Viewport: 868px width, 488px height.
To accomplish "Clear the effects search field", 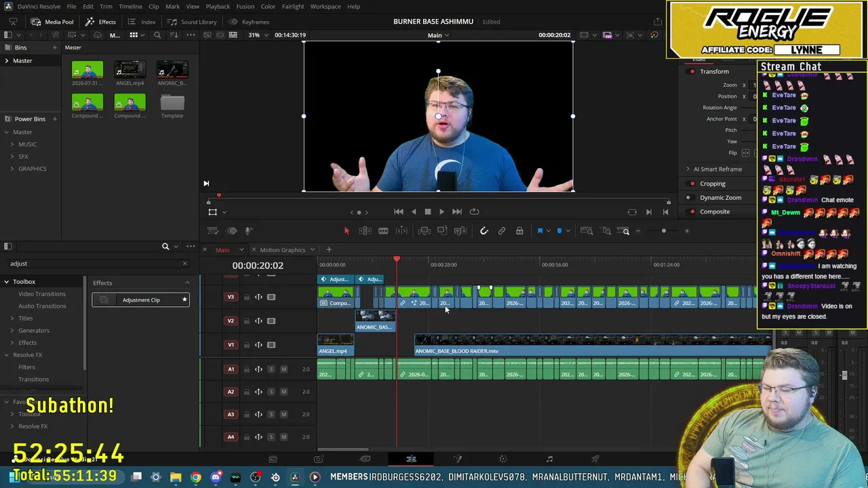I will (184, 264).
